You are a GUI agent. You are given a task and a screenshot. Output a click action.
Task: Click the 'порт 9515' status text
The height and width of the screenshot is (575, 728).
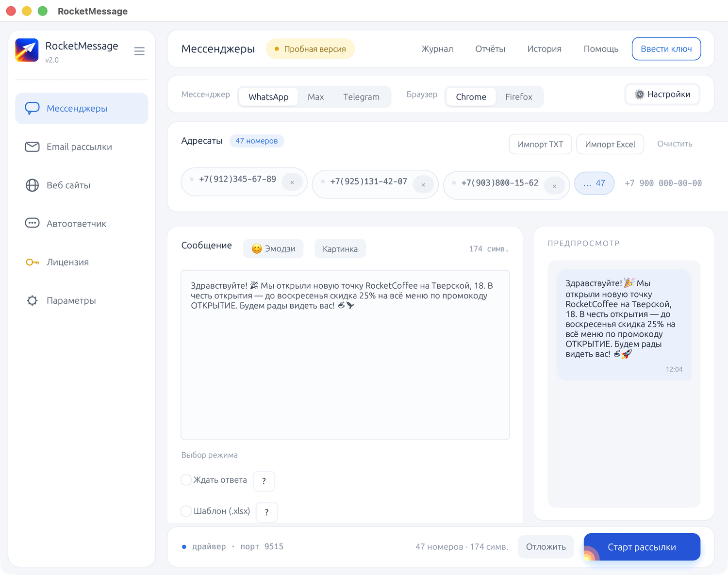(262, 547)
